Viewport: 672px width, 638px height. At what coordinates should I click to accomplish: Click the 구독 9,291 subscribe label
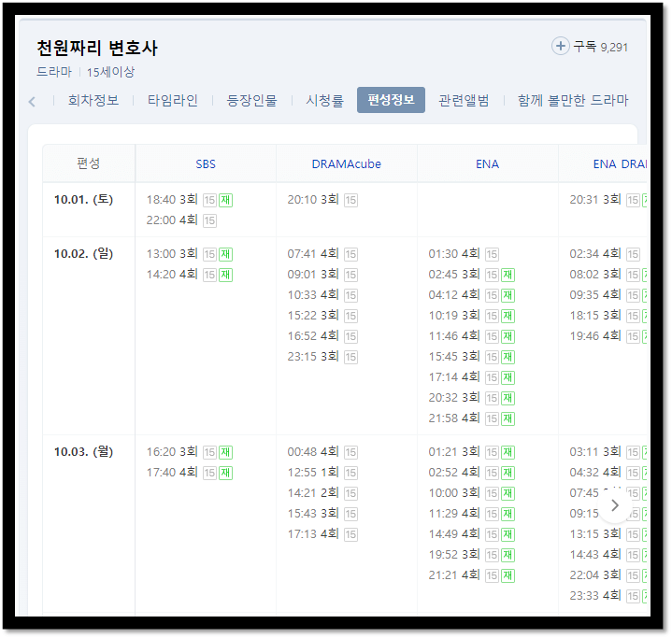(600, 47)
